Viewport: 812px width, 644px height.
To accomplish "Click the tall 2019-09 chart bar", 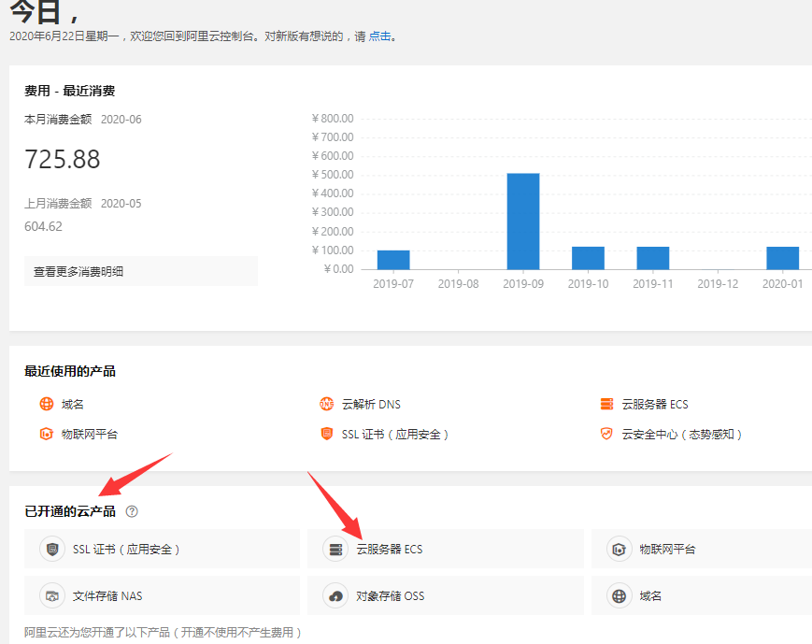I will pos(523,222).
